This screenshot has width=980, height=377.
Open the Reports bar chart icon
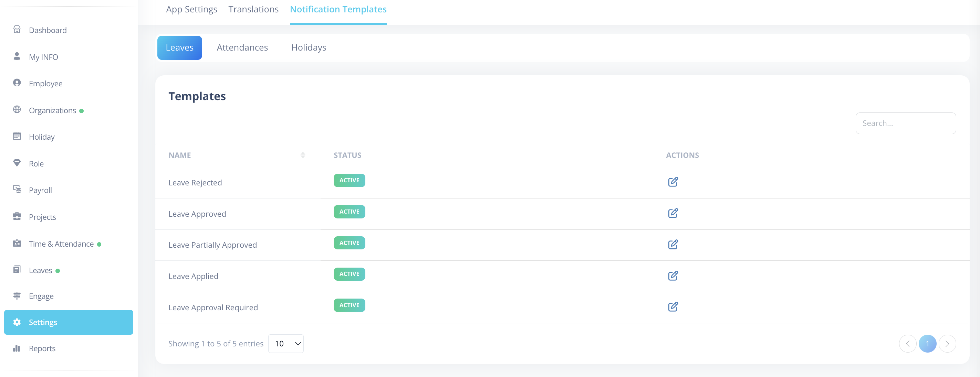pyautogui.click(x=17, y=348)
